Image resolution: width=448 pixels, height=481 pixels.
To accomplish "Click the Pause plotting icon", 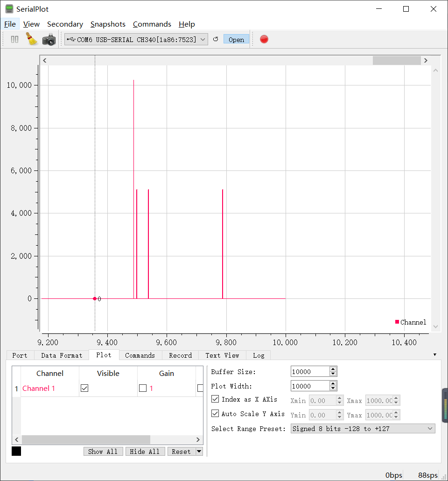I will (x=14, y=39).
